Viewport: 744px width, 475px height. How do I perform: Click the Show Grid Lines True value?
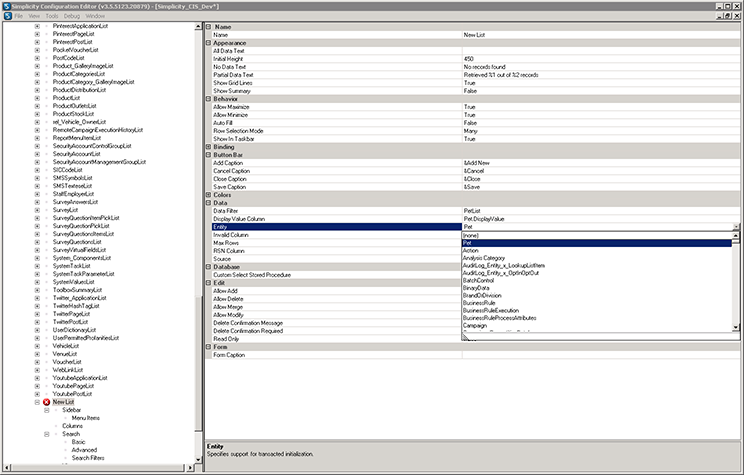[601, 83]
